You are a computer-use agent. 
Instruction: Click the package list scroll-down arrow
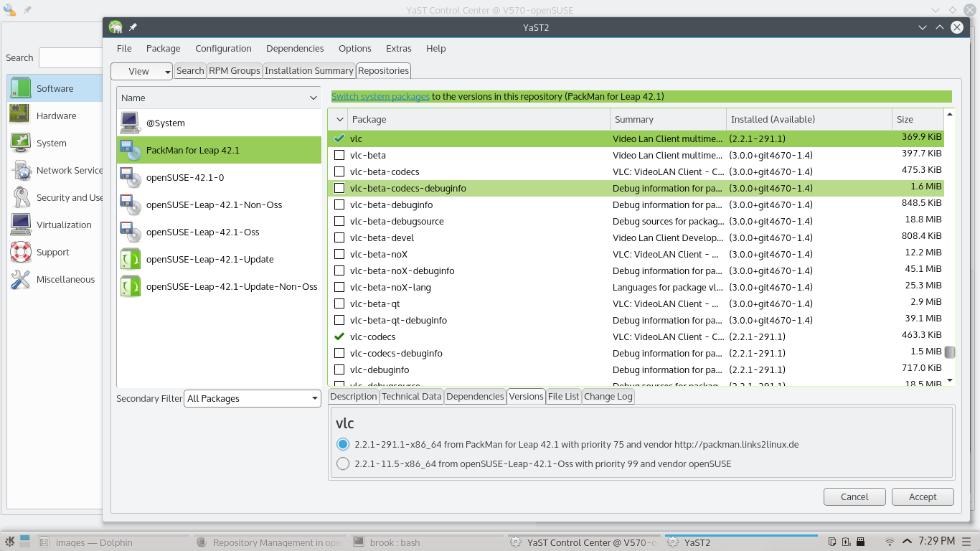[x=950, y=380]
